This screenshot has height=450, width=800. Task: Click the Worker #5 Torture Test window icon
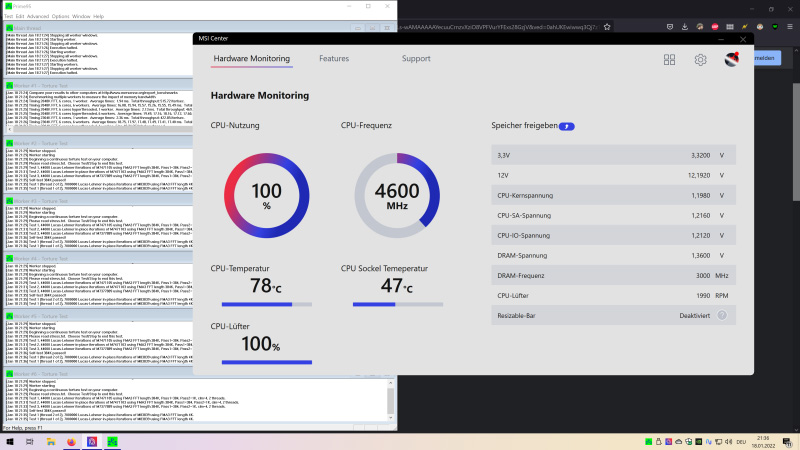click(x=9, y=316)
